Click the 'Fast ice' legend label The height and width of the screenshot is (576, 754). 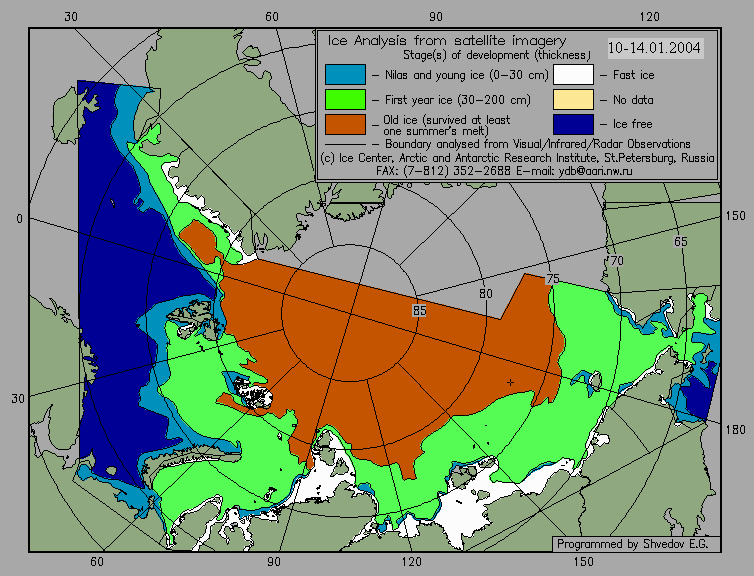click(633, 75)
